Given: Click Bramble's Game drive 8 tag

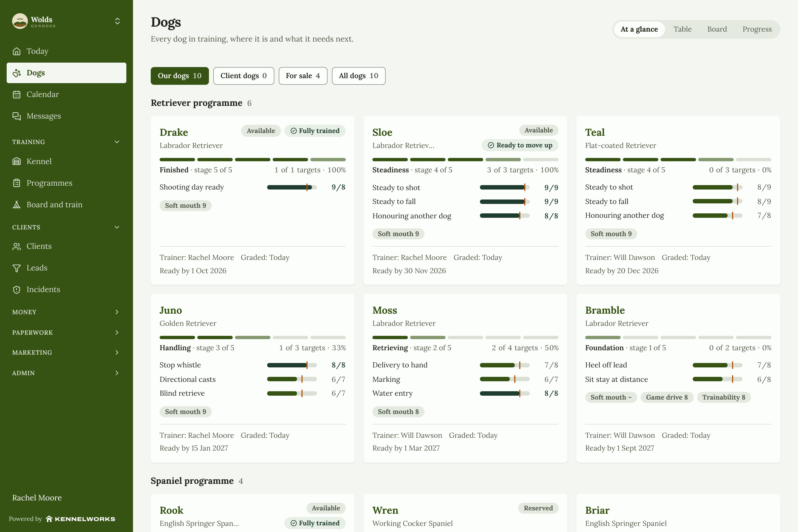Looking at the screenshot, I should pyautogui.click(x=667, y=397).
